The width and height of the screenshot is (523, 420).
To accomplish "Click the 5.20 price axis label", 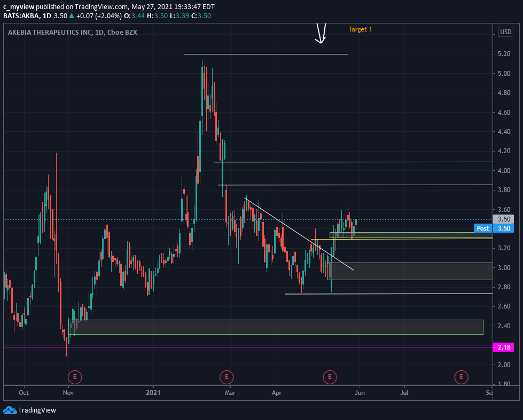I will coord(504,54).
